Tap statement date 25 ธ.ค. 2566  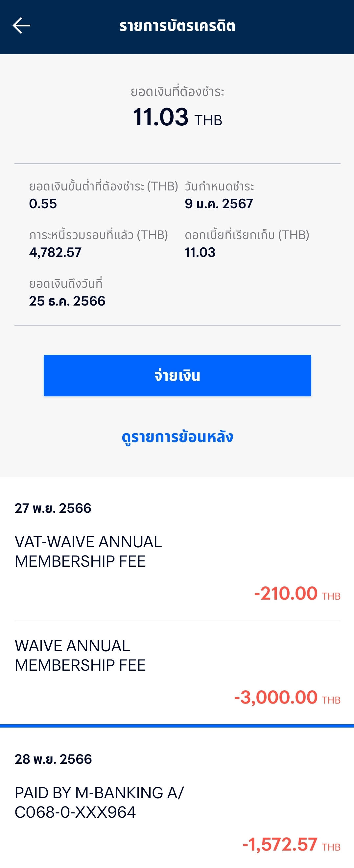[67, 301]
